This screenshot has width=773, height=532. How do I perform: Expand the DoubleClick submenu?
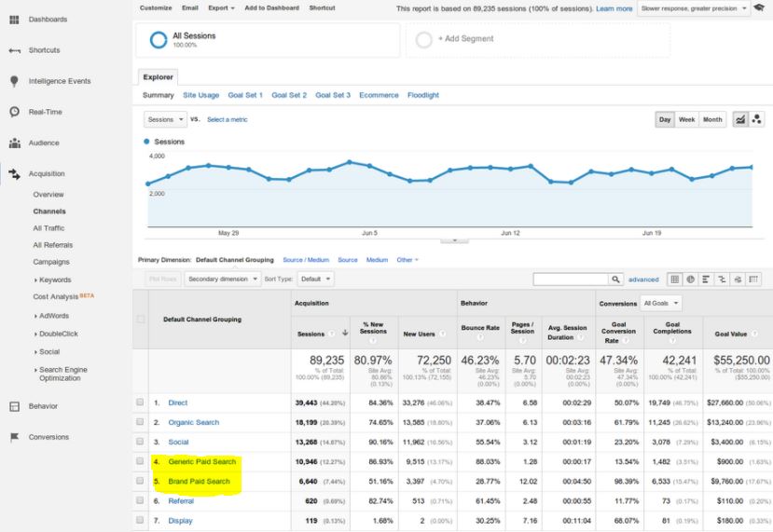tap(56, 334)
